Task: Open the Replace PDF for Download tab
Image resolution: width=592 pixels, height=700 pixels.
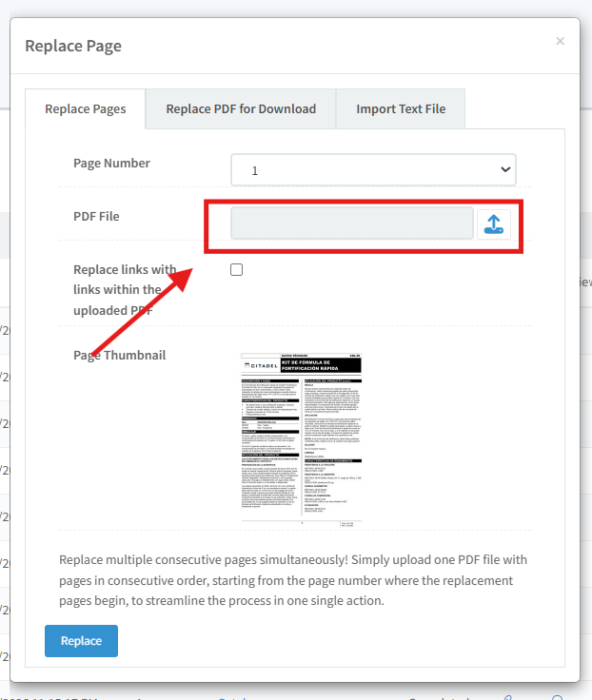Action: 241,109
